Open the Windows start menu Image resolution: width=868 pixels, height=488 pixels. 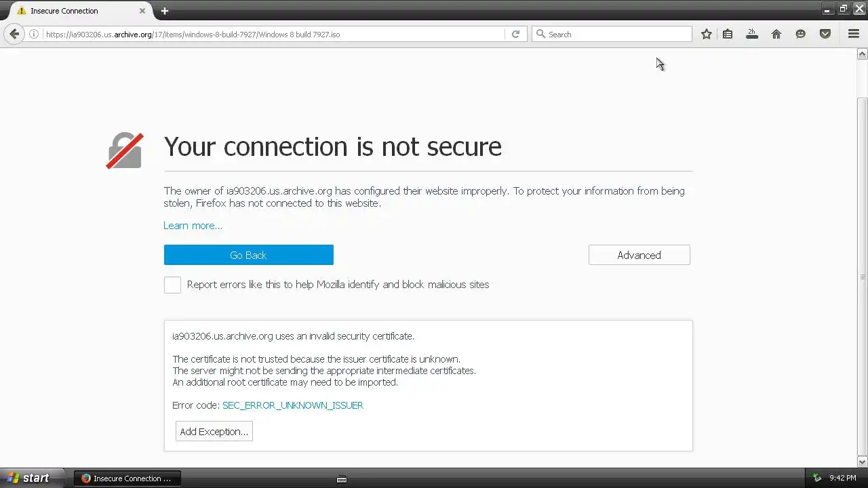(28, 478)
